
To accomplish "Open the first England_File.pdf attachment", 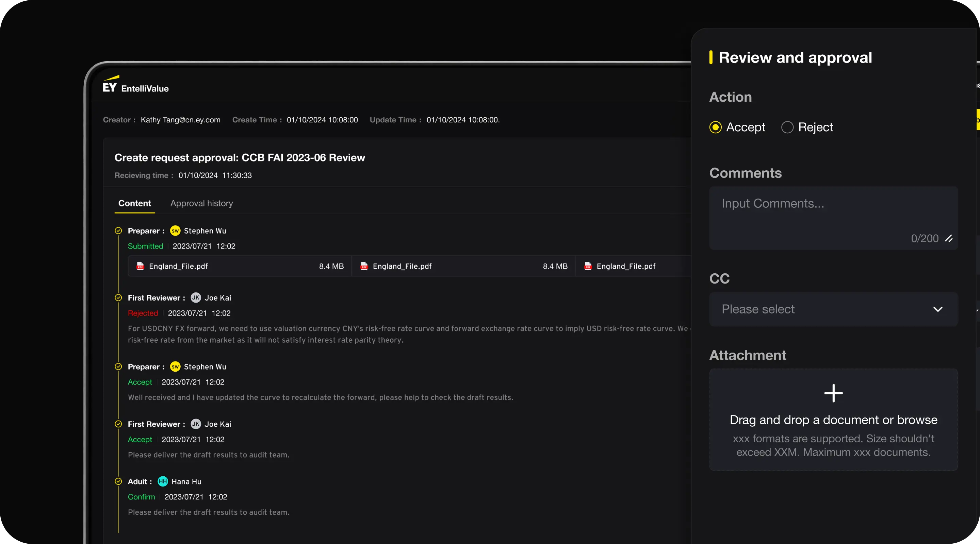I will point(240,266).
